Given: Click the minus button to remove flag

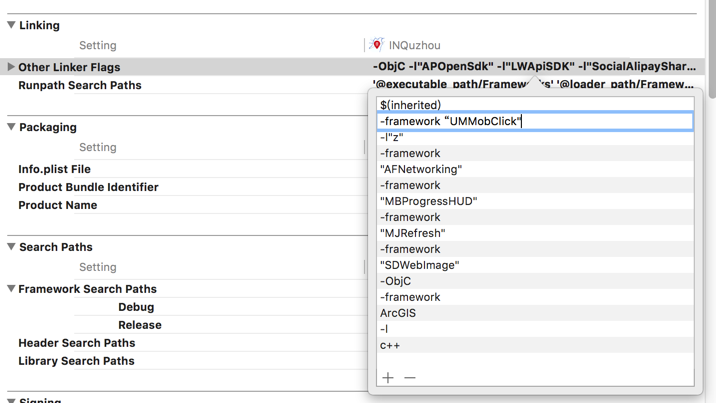Looking at the screenshot, I should point(410,377).
